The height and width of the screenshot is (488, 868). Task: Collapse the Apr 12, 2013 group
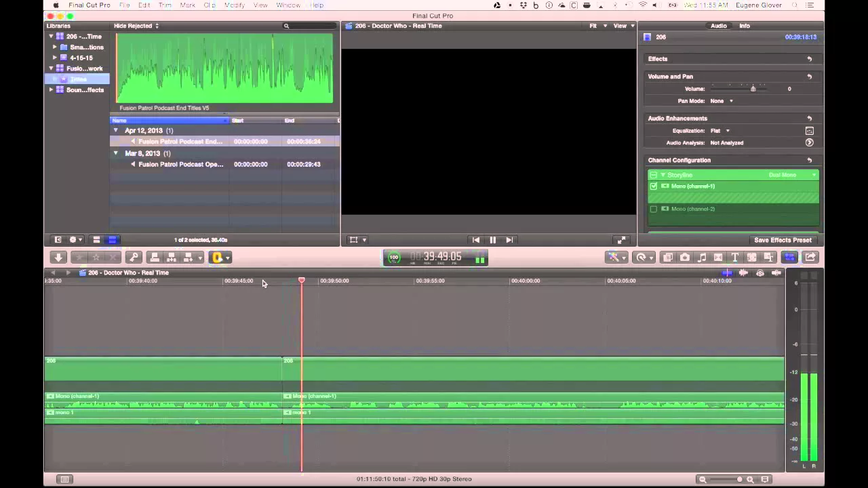tap(115, 130)
